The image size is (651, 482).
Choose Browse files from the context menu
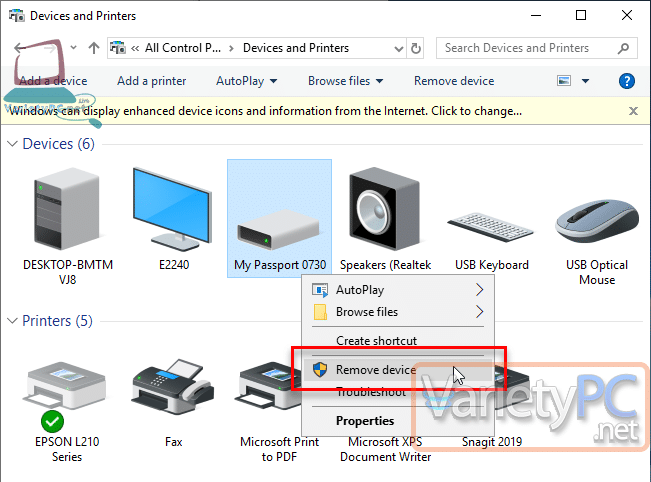(398, 312)
